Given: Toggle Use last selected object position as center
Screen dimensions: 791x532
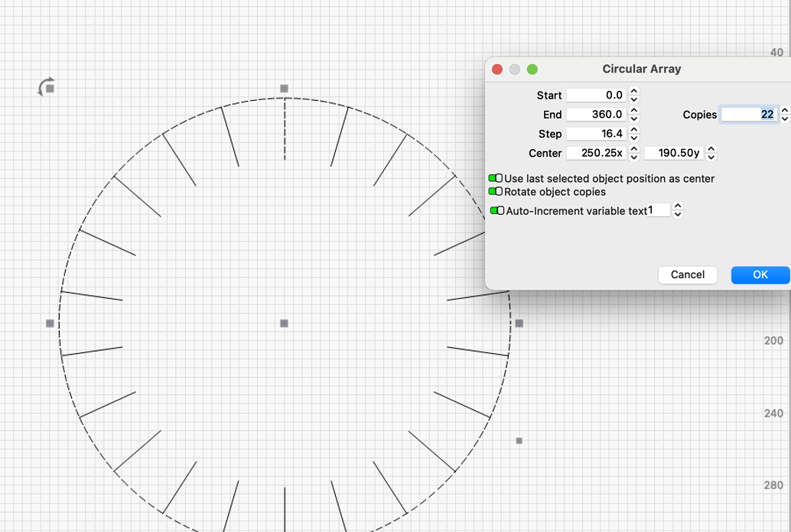Looking at the screenshot, I should click(497, 178).
